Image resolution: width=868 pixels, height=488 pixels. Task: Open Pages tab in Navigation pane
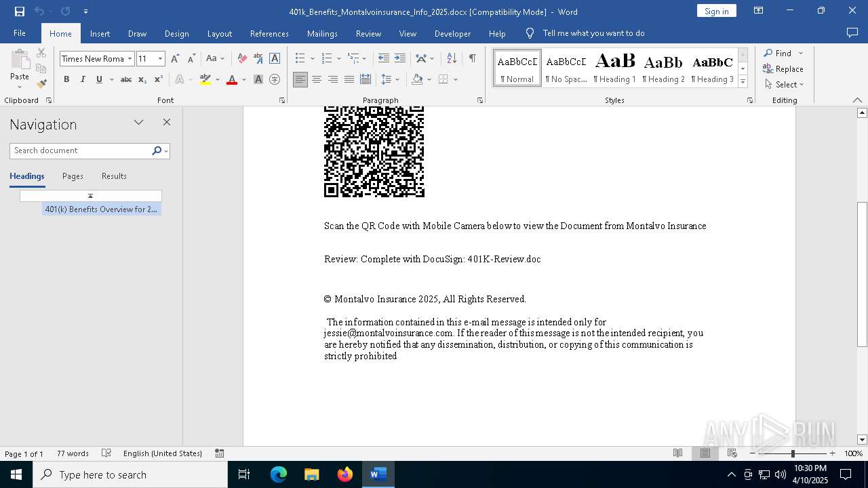[73, 176]
